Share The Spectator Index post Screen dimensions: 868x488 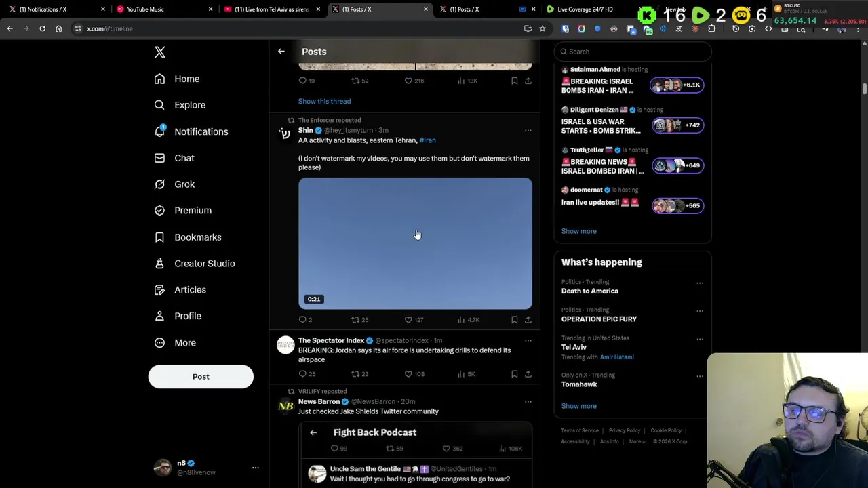[528, 374]
